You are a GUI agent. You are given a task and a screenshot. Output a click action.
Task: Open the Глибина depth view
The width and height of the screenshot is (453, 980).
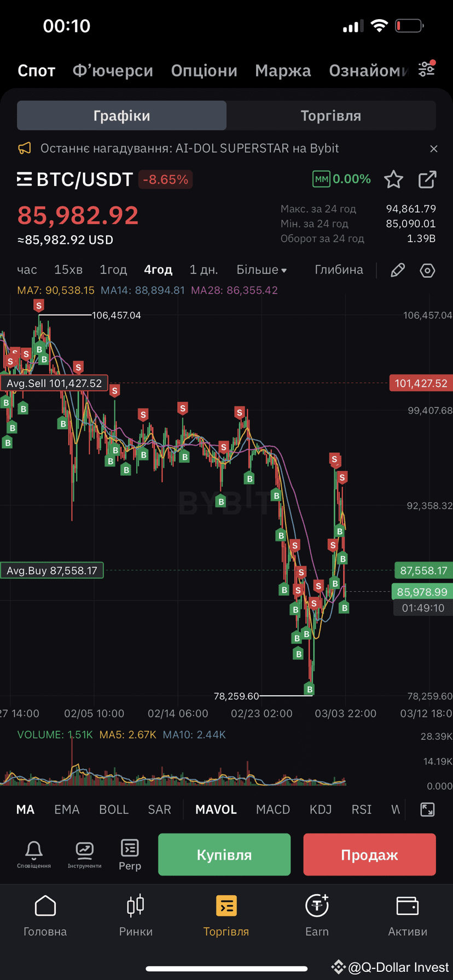(339, 270)
